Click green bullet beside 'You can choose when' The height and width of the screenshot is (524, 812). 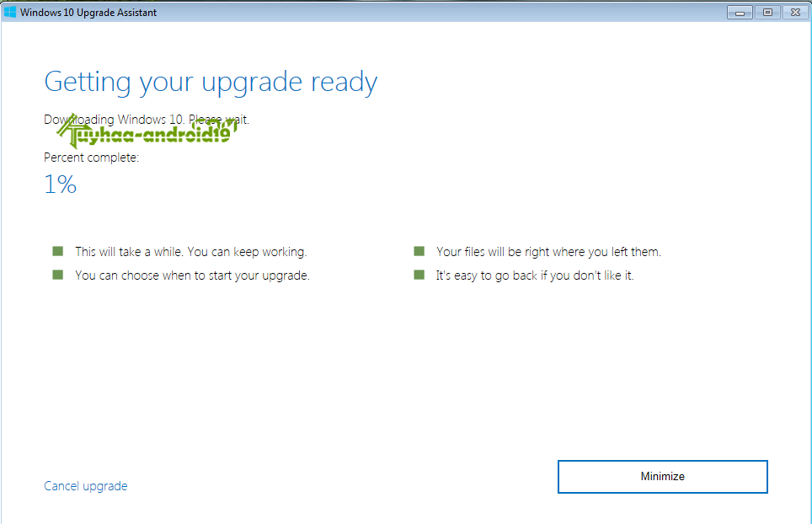coord(57,275)
